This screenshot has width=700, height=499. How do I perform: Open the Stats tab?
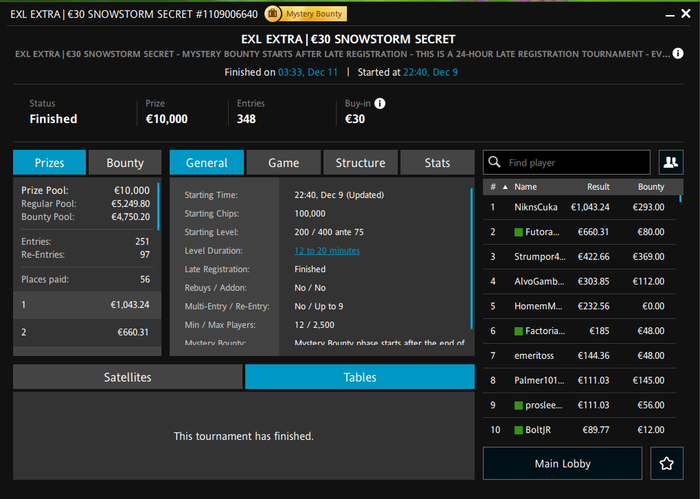[438, 162]
